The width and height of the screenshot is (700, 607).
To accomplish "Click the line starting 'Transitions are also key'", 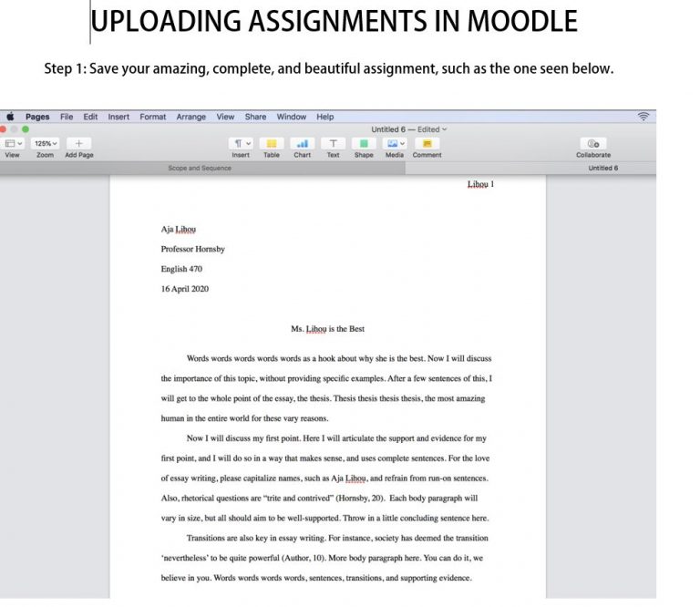I will click(x=337, y=539).
